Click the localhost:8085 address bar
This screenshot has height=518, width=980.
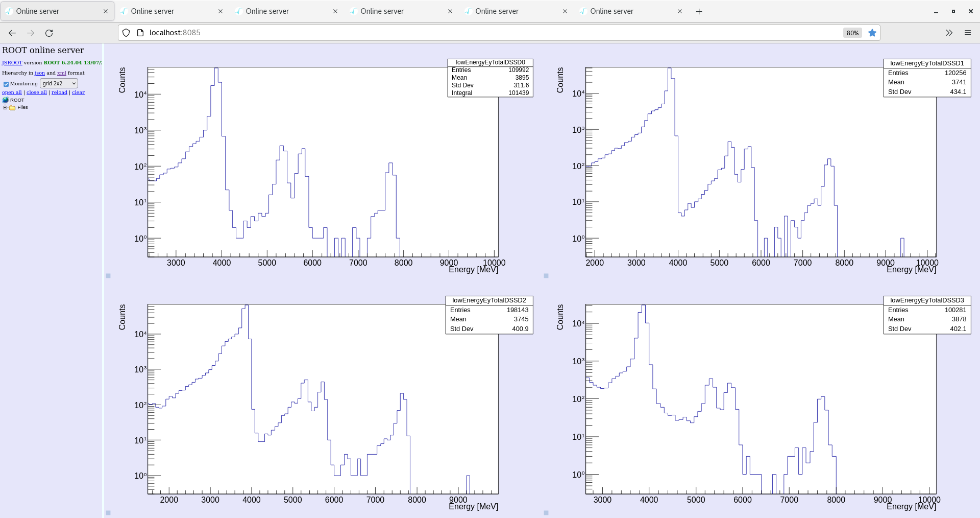[x=459, y=33]
